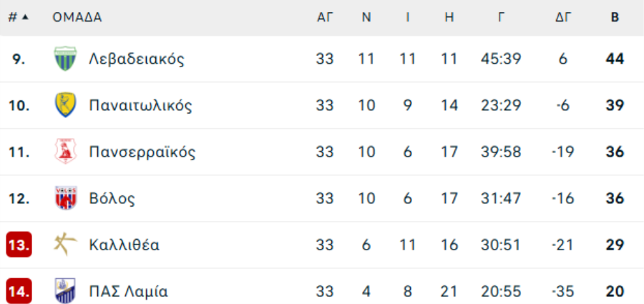
Task: Sort table by ΟΜΑΔΑ column header
Action: (77, 17)
